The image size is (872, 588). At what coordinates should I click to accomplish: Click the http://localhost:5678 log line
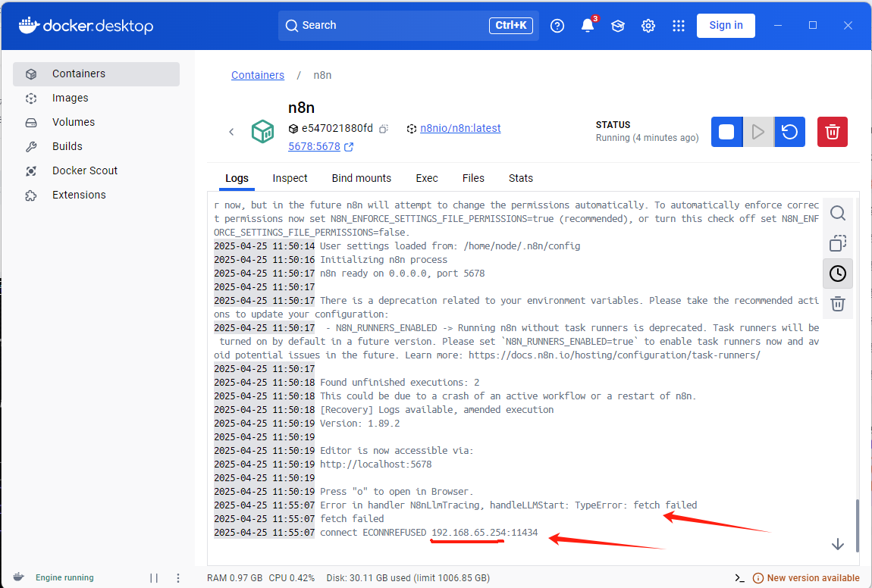[376, 464]
